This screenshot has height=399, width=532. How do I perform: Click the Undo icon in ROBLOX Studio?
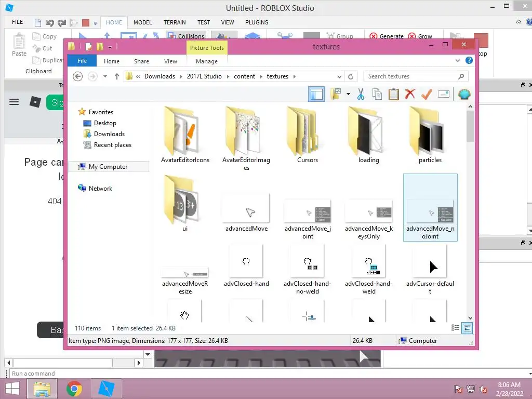(x=49, y=23)
